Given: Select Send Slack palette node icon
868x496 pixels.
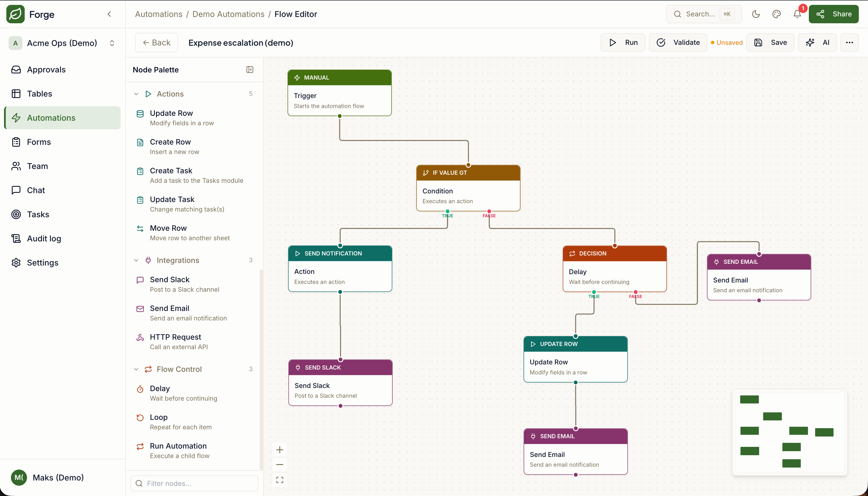Looking at the screenshot, I should pos(140,280).
